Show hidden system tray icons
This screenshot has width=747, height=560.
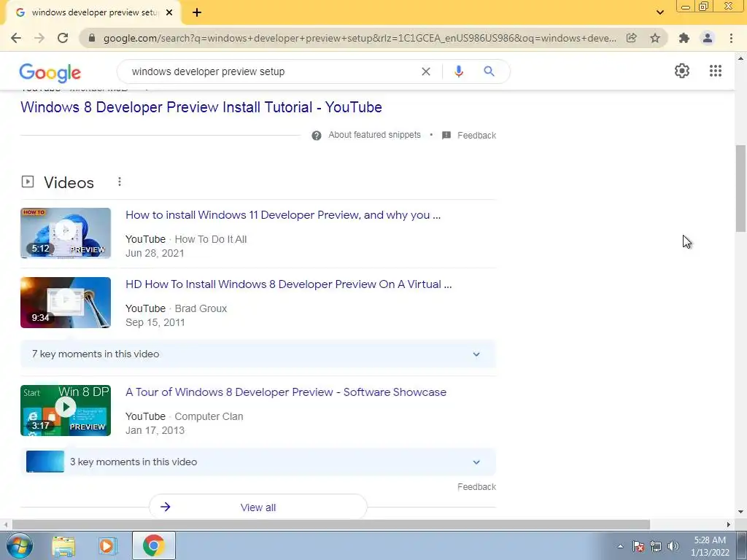point(620,547)
